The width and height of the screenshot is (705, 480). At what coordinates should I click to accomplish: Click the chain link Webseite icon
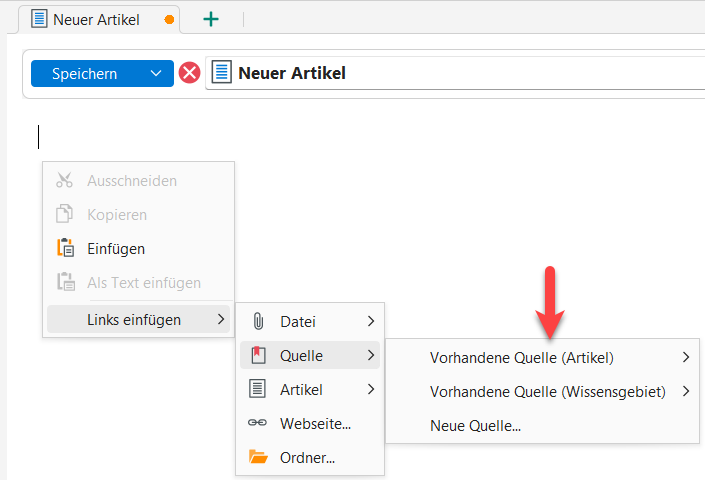[x=258, y=423]
